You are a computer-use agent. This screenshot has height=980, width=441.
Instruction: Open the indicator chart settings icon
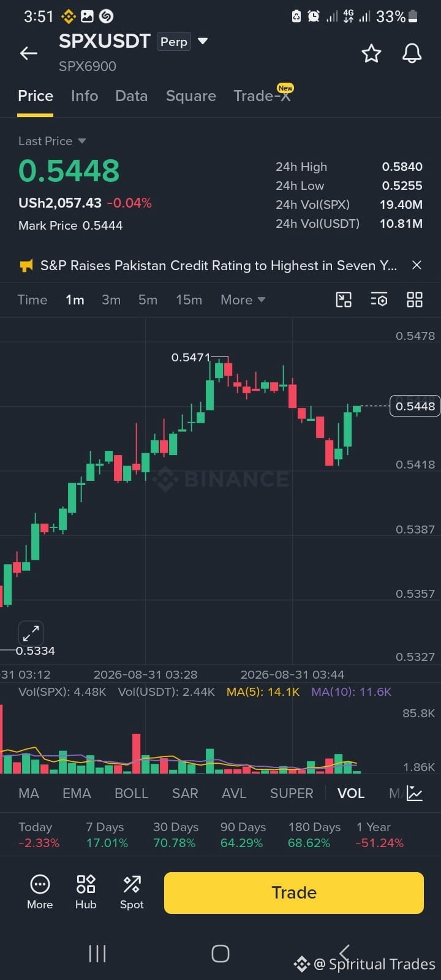415,793
